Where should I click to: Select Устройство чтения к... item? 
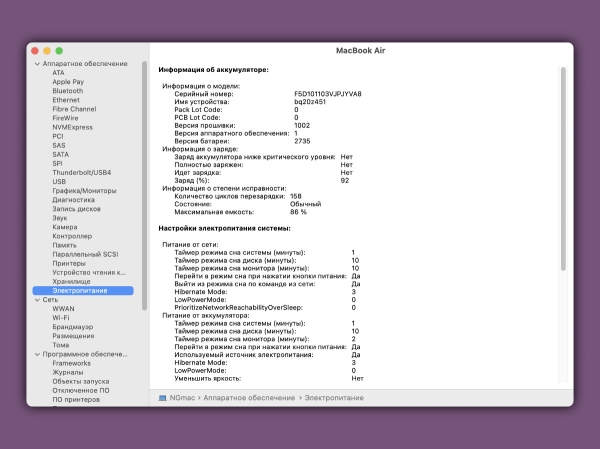89,273
